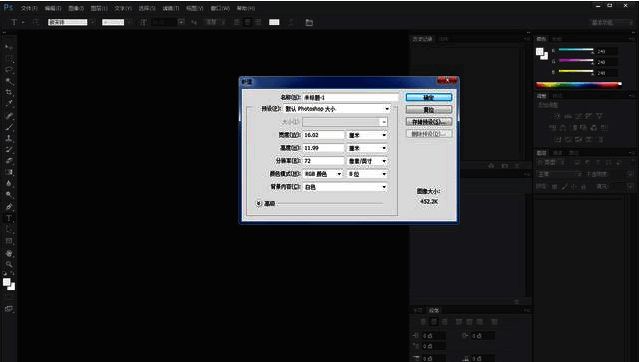
Task: Click the 存储预设 button
Action: (429, 122)
